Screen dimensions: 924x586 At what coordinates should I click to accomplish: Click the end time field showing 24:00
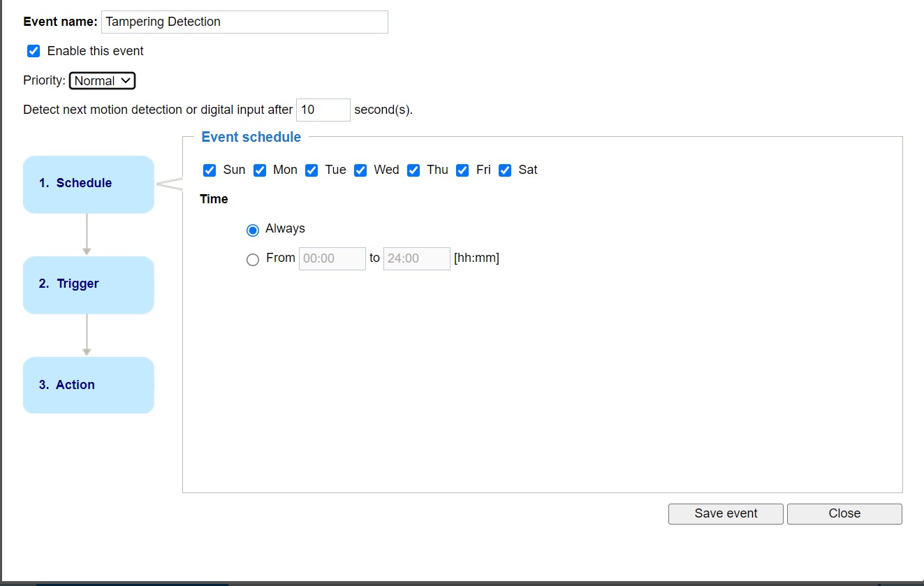[x=416, y=258]
